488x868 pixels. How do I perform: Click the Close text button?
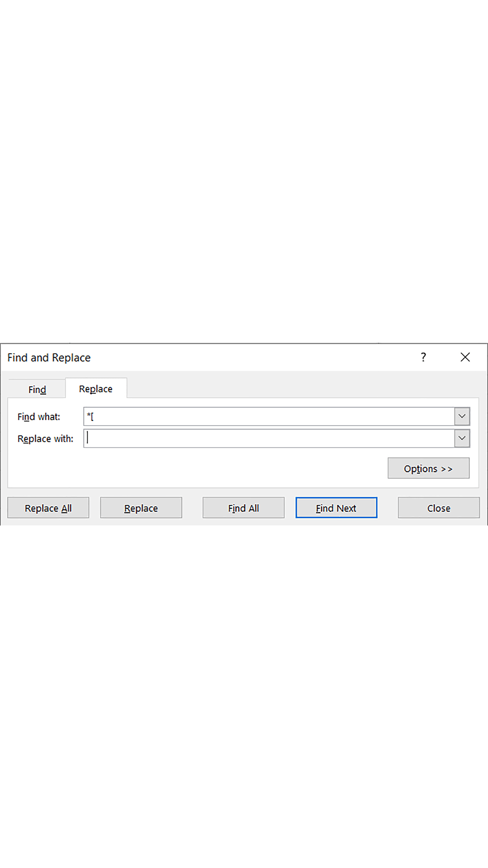[x=439, y=508]
